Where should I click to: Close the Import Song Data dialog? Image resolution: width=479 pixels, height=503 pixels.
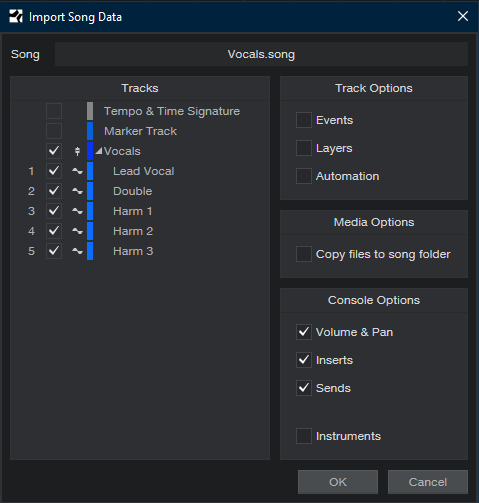(x=463, y=16)
